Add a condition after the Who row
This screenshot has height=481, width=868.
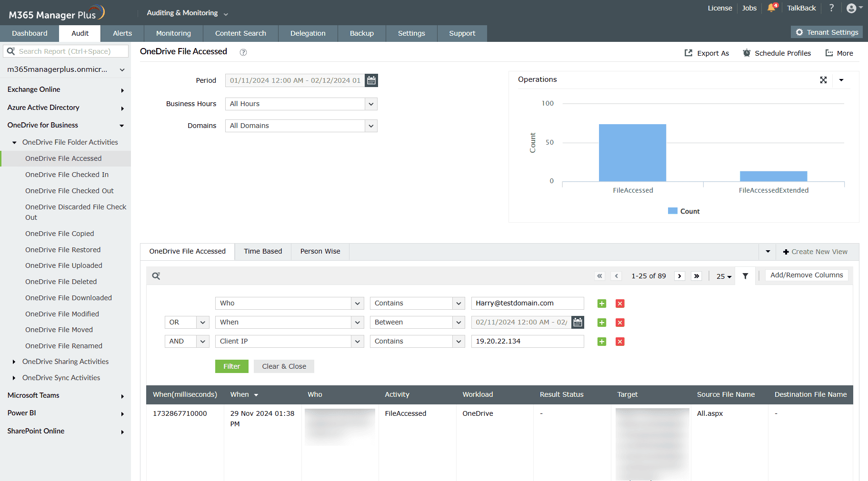point(602,304)
